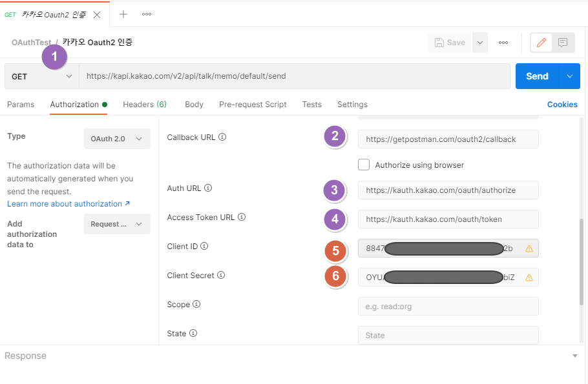
Task: Open more actions ellipsis beside Save
Action: 503,43
